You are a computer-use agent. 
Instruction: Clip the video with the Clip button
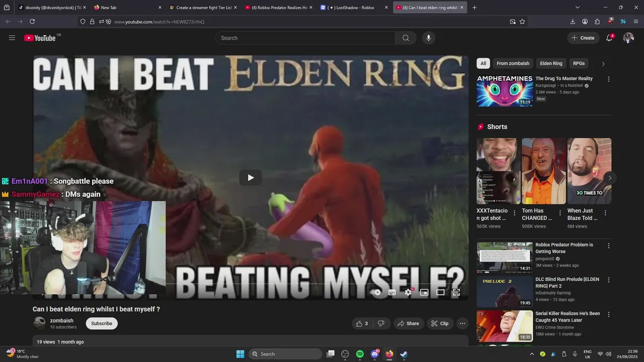pyautogui.click(x=440, y=324)
